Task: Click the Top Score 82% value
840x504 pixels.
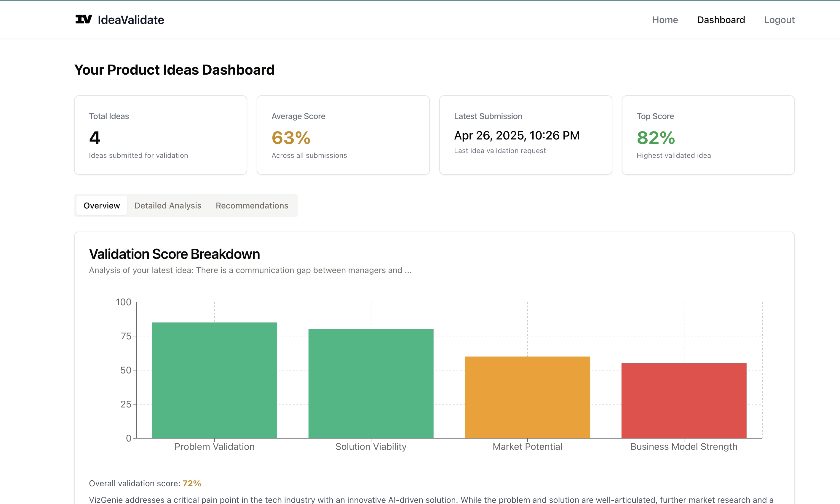Action: tap(655, 138)
